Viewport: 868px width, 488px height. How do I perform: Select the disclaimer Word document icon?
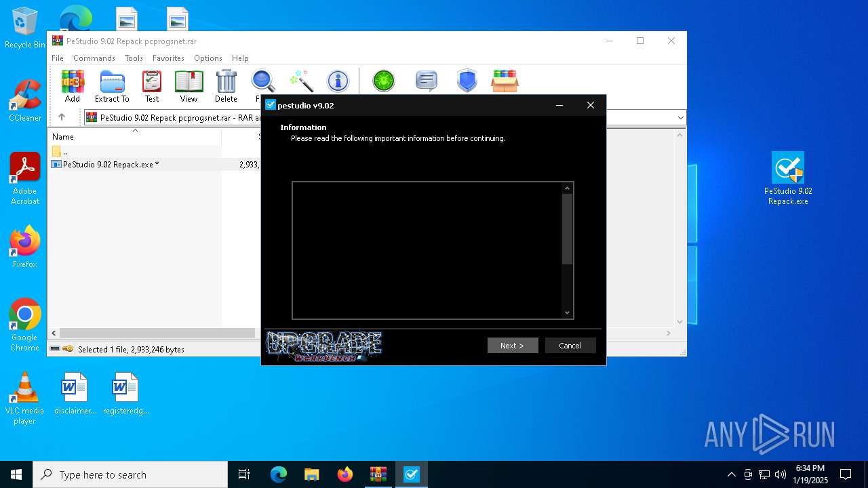point(75,393)
